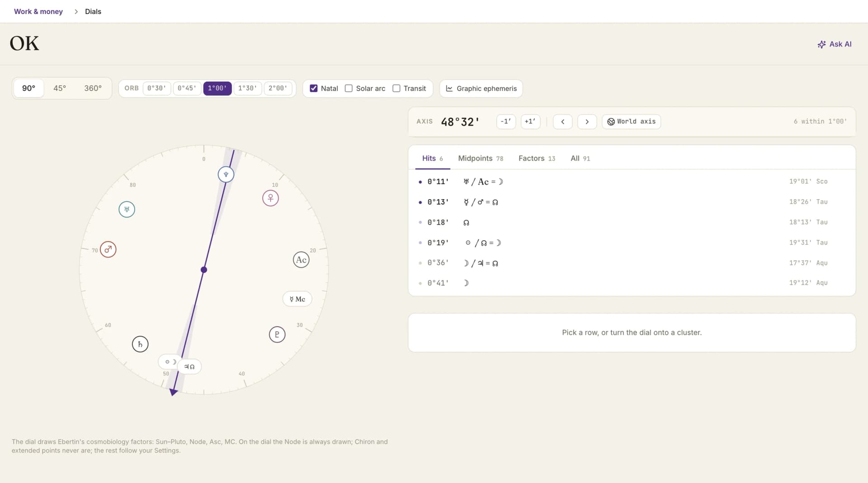868x483 pixels.
Task: Set orb to 0°30'
Action: click(157, 88)
